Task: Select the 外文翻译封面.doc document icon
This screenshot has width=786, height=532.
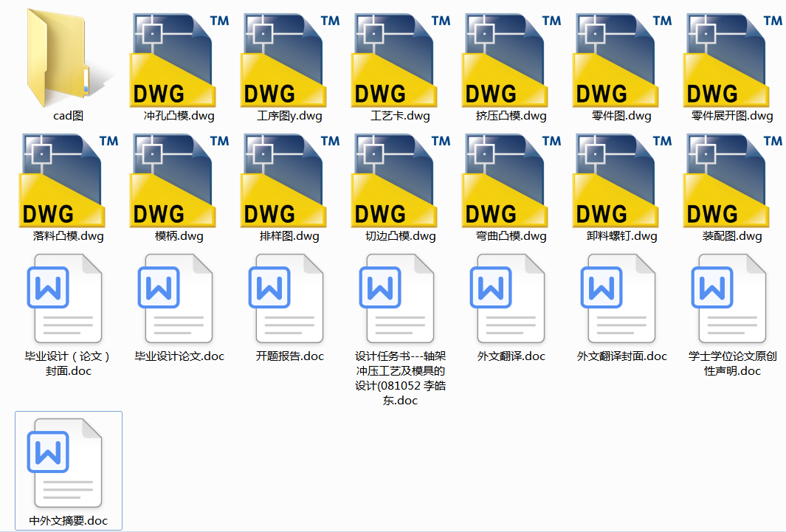Action: pos(618,299)
